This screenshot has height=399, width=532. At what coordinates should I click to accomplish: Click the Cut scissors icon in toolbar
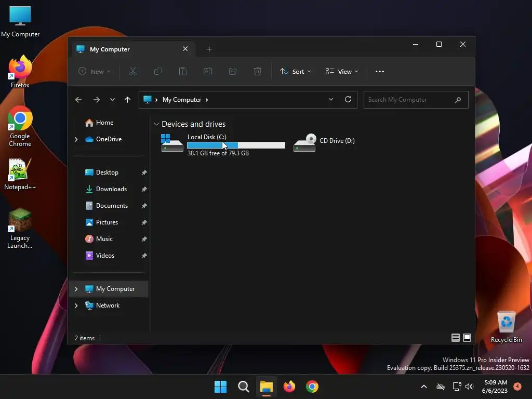[132, 71]
